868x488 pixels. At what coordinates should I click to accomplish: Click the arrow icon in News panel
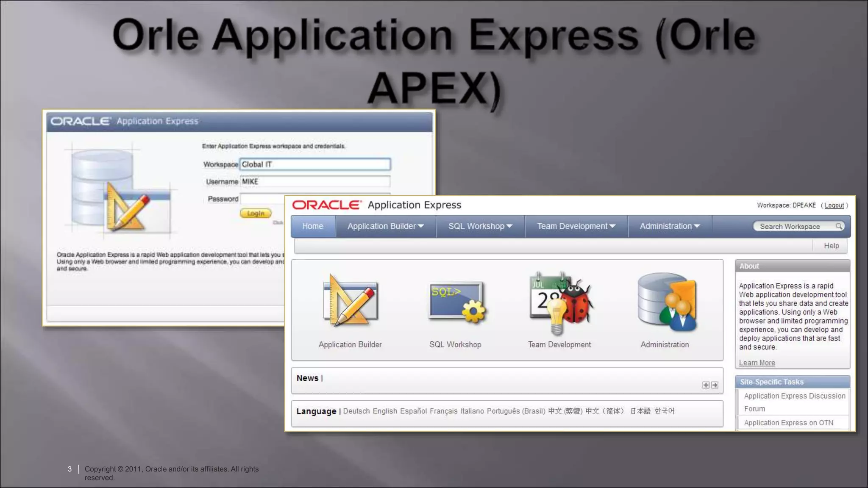coord(715,385)
